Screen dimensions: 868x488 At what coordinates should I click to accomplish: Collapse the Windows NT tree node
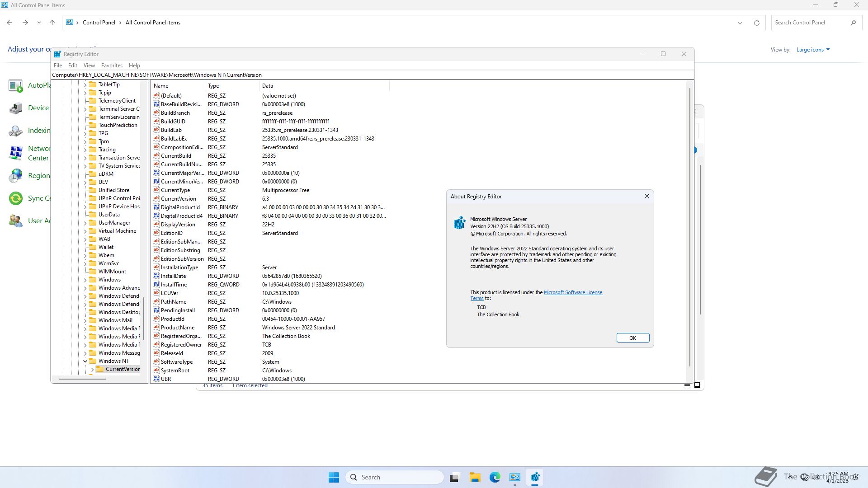(x=85, y=361)
